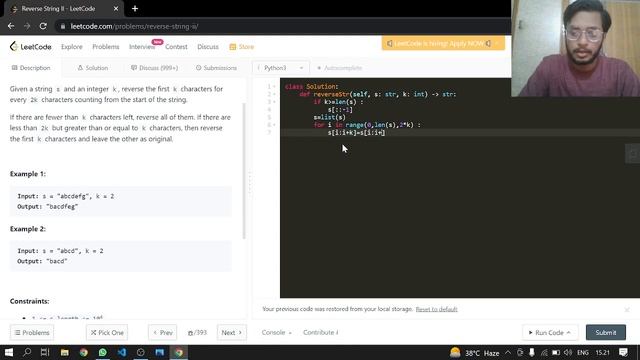Click the description panel scrollbar
Viewport: 640px width, 360px height.
click(x=244, y=171)
